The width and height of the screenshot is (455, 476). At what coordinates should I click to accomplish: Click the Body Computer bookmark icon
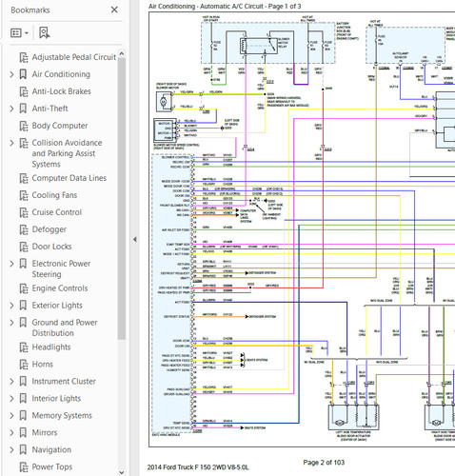[x=24, y=126]
